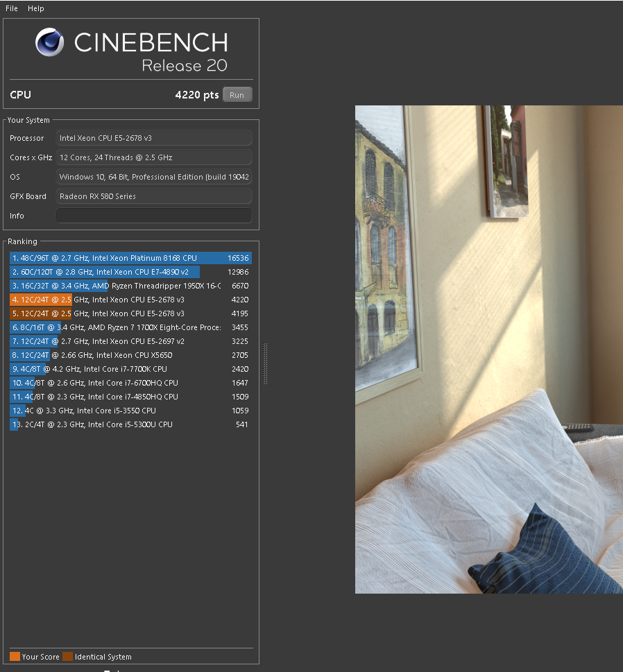Image resolution: width=623 pixels, height=672 pixels.
Task: Select ranking row 7 Xeon E5-2697 v2
Action: pyautogui.click(x=130, y=341)
